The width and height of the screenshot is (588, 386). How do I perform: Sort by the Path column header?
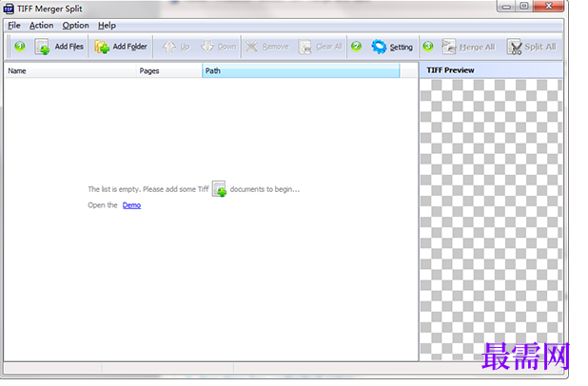click(x=301, y=70)
